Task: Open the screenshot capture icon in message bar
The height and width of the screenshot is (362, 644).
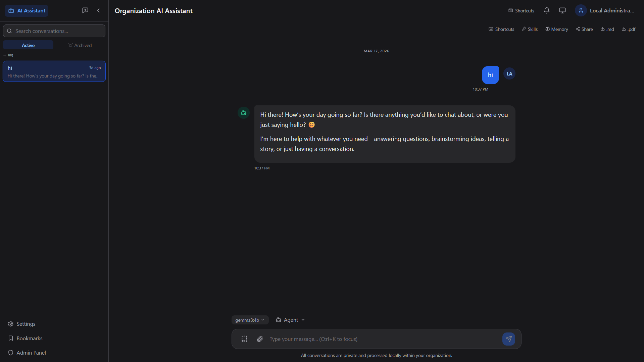Action: (244, 339)
